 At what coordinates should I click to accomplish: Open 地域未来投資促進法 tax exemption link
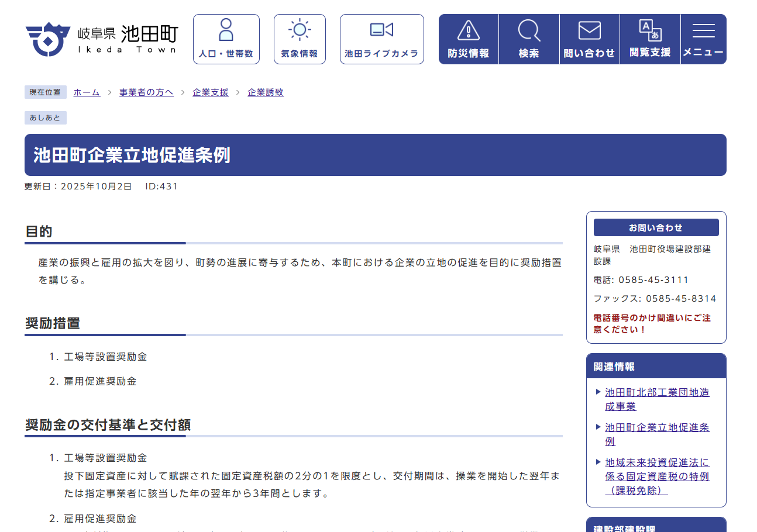(657, 476)
